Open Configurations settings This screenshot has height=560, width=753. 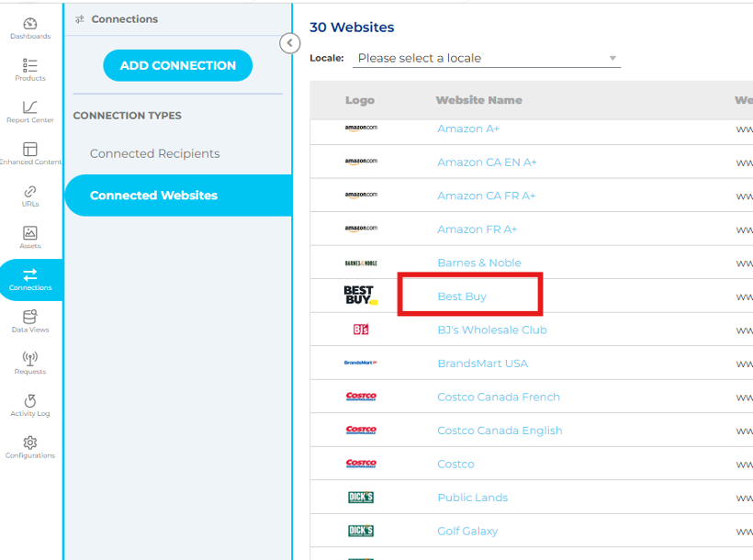coord(29,447)
